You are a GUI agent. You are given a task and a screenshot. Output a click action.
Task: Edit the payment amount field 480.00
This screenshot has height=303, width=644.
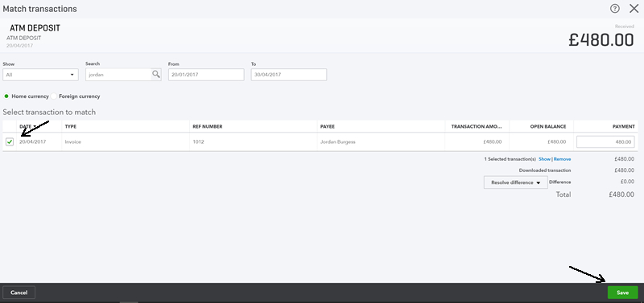(x=605, y=142)
